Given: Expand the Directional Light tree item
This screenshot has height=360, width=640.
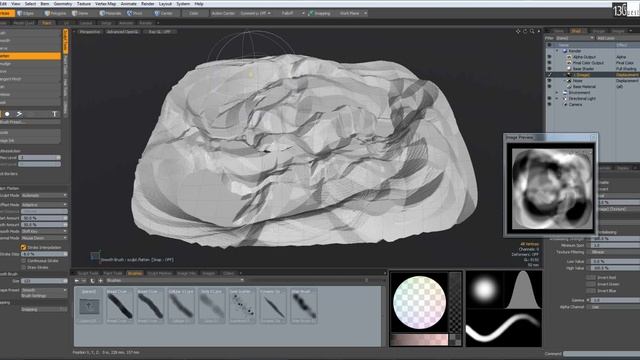Looking at the screenshot, I should (557, 98).
